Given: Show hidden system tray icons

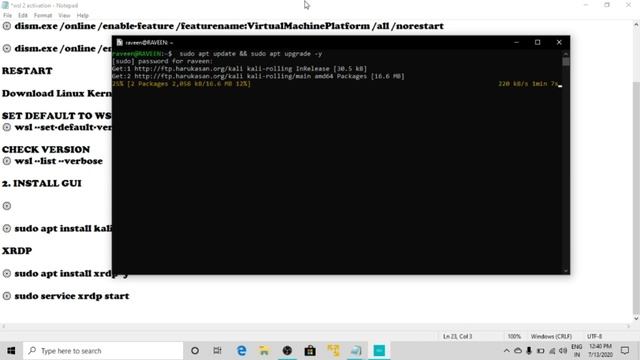Looking at the screenshot, I should coord(507,351).
